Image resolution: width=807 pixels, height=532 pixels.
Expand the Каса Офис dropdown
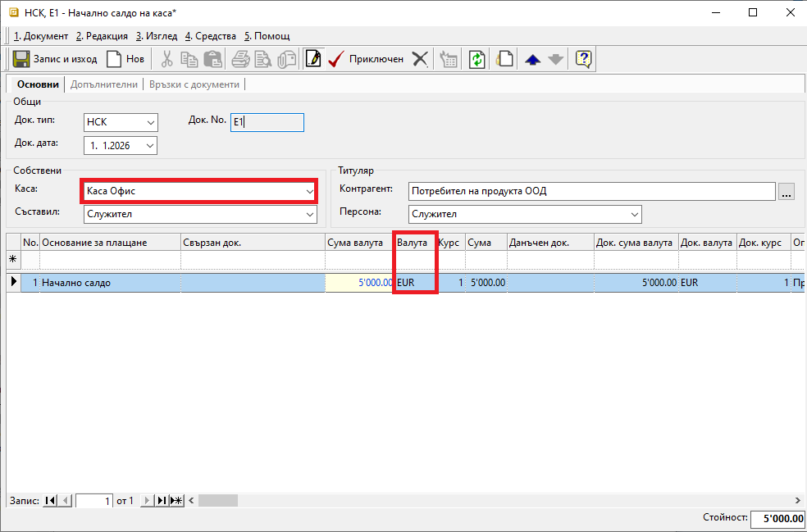click(x=309, y=191)
